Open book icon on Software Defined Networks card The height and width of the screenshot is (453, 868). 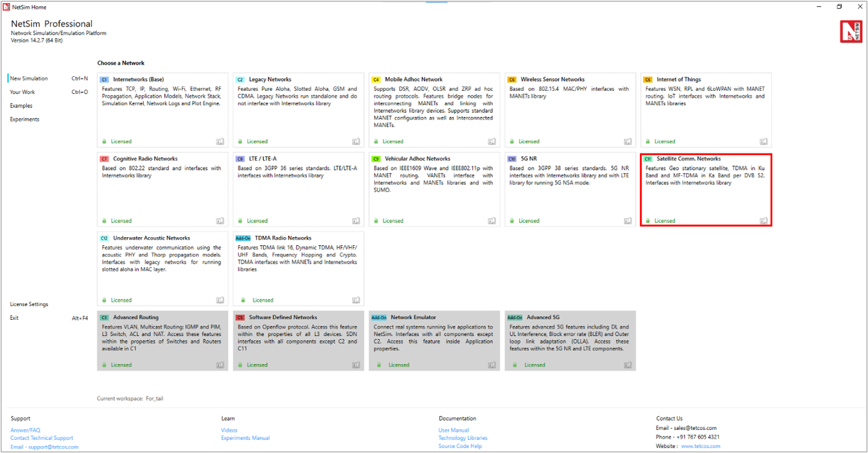[x=356, y=365]
